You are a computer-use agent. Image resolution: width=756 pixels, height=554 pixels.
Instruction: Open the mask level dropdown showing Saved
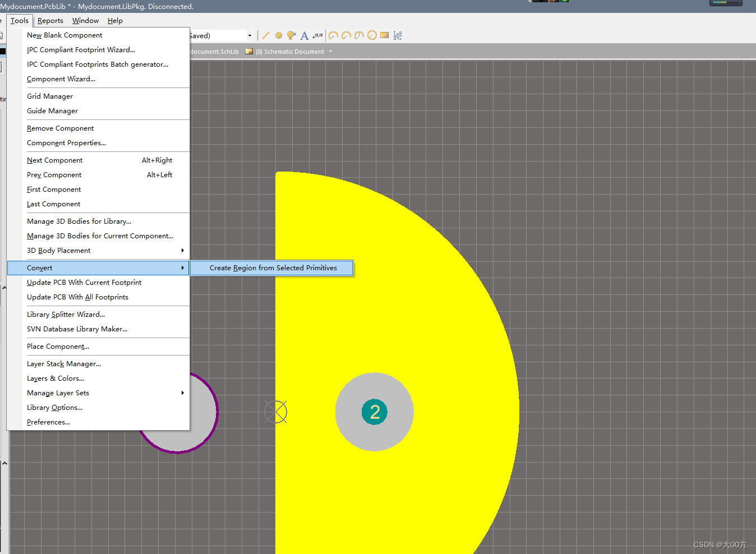[x=249, y=35]
